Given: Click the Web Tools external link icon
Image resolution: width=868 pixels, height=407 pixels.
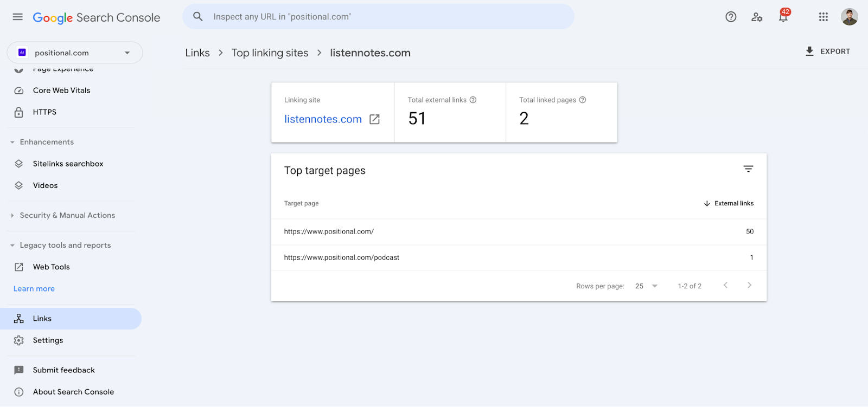Looking at the screenshot, I should [x=19, y=267].
